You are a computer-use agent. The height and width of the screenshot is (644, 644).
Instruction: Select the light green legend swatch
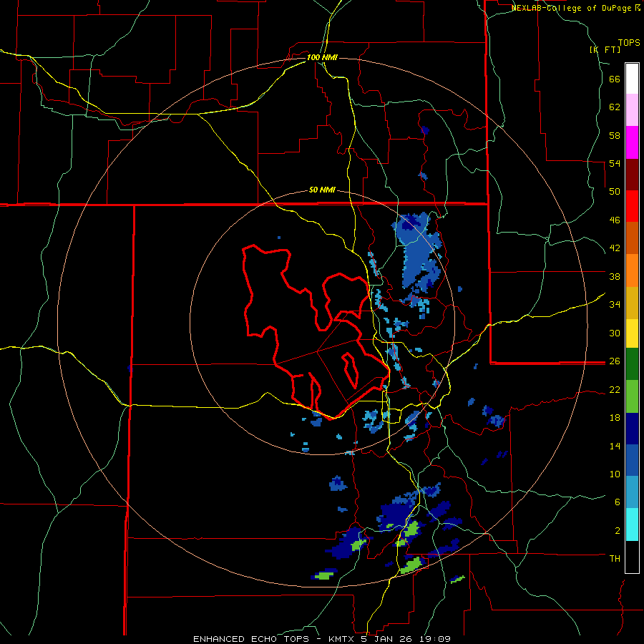632,396
